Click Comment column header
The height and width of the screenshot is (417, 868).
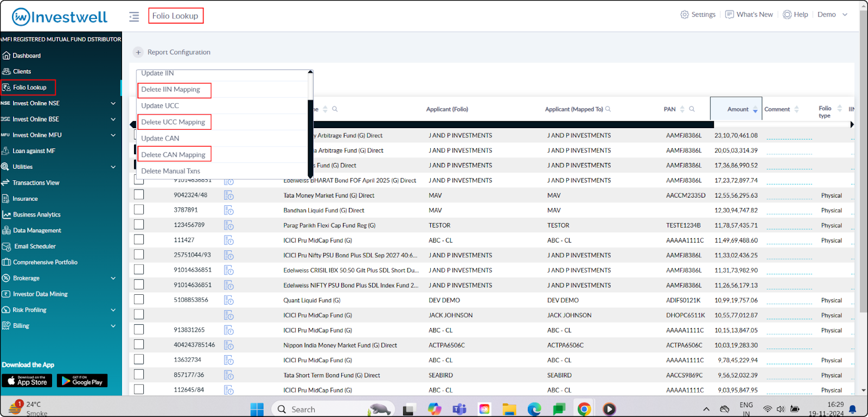pos(777,109)
